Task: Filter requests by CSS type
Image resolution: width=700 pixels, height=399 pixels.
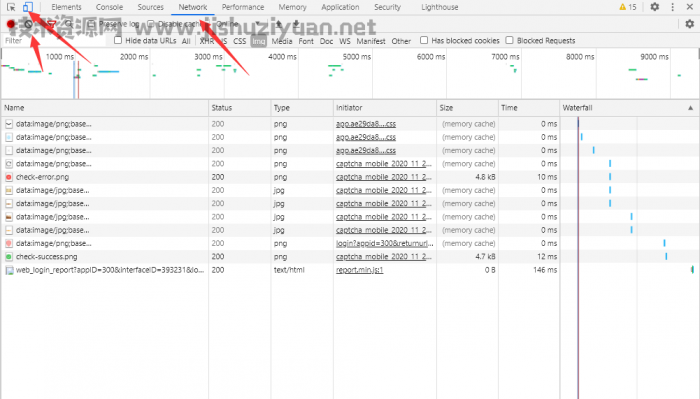Action: pos(240,41)
